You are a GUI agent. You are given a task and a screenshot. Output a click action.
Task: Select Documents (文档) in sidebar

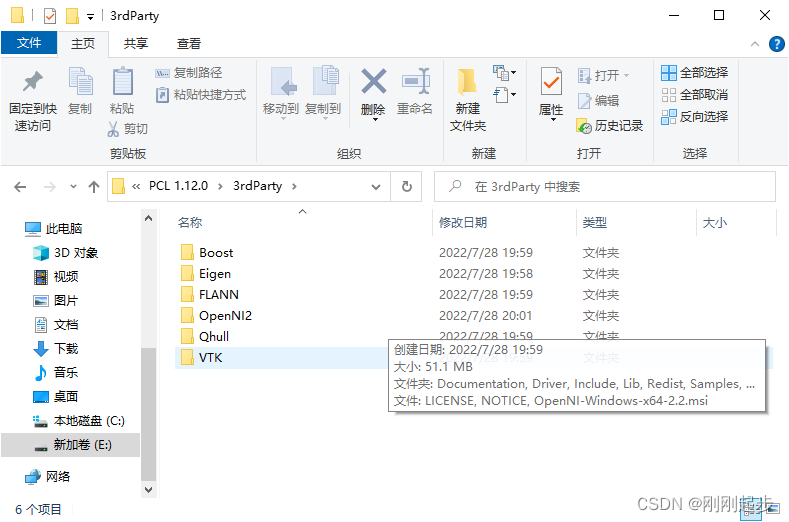pyautogui.click(x=56, y=325)
